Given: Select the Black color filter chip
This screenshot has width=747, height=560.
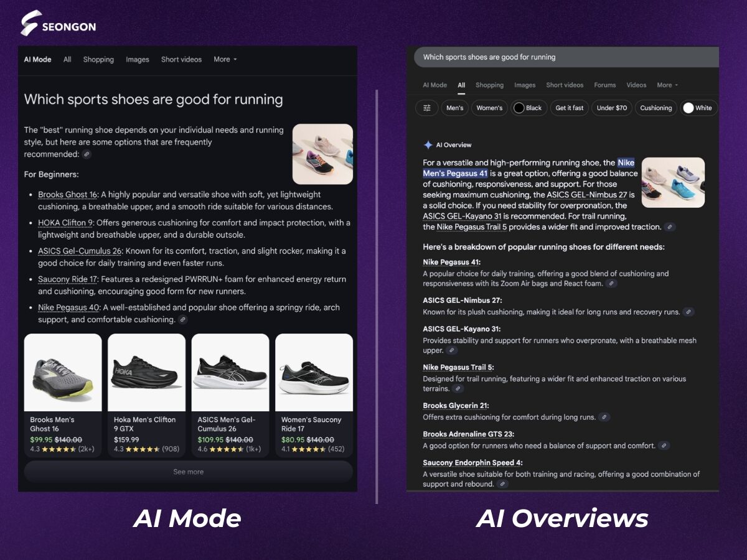Looking at the screenshot, I should pos(528,108).
